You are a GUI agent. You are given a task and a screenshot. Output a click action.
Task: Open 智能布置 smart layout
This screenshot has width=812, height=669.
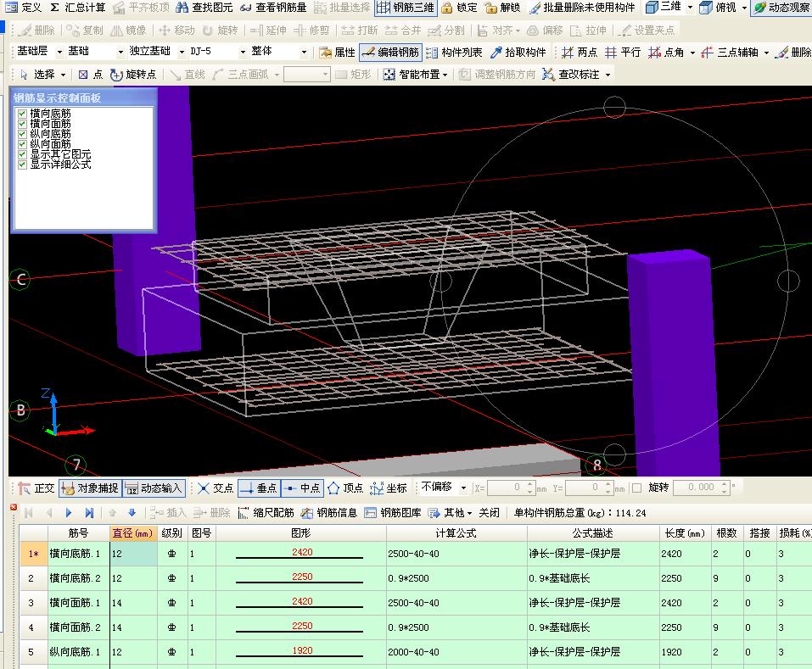415,75
